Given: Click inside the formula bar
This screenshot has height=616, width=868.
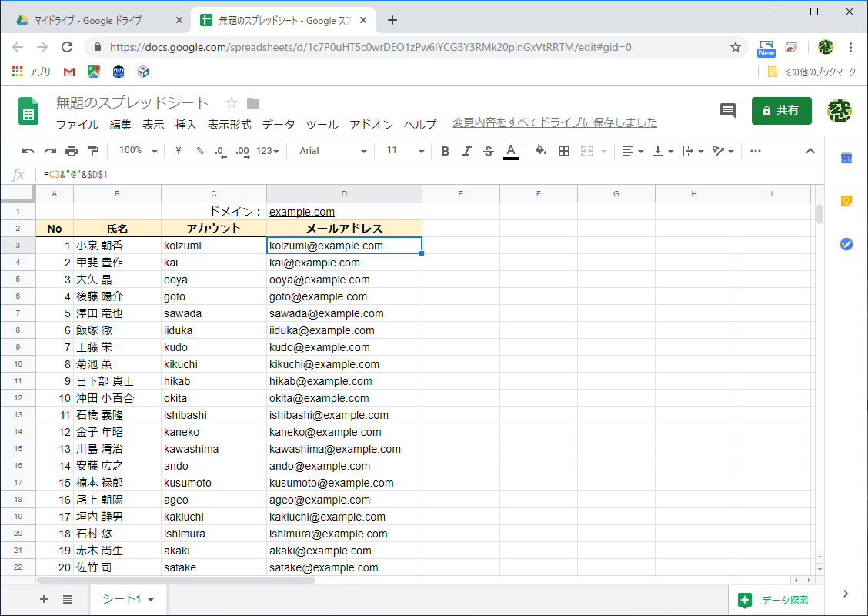Looking at the screenshot, I should click(x=231, y=175).
